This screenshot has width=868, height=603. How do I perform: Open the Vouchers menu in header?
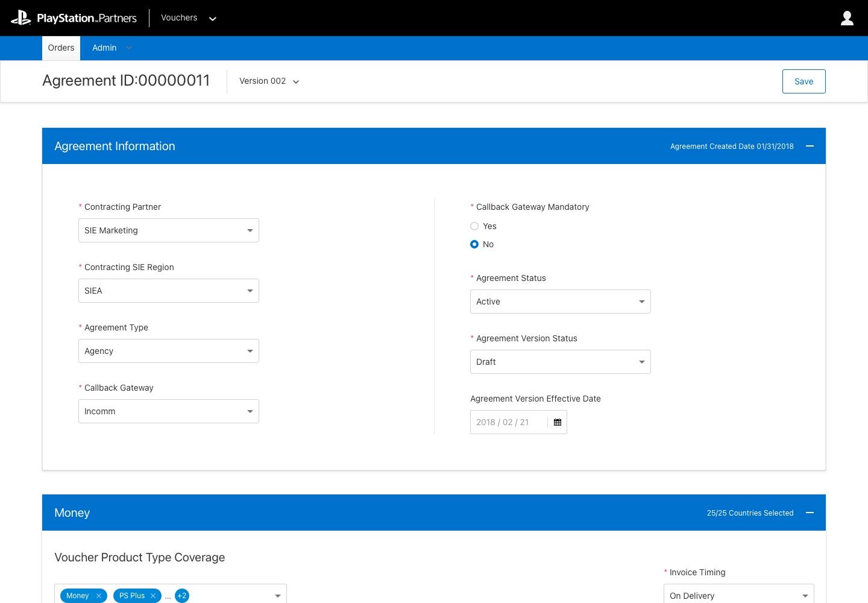click(x=189, y=18)
